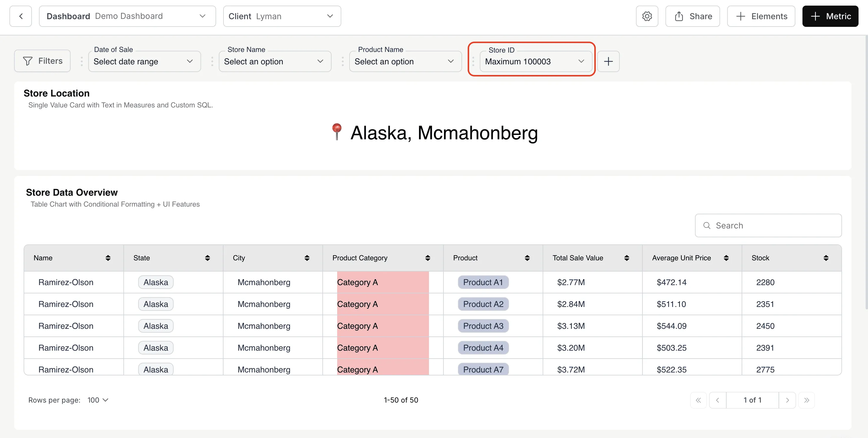The height and width of the screenshot is (438, 868).
Task: Click the $472.14 average unit price
Action: pyautogui.click(x=671, y=282)
